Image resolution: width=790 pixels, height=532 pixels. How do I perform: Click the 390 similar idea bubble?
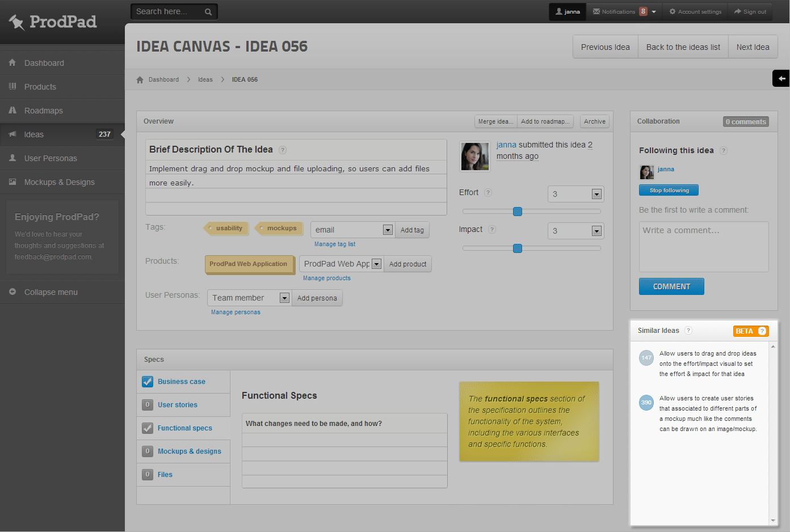click(x=646, y=403)
